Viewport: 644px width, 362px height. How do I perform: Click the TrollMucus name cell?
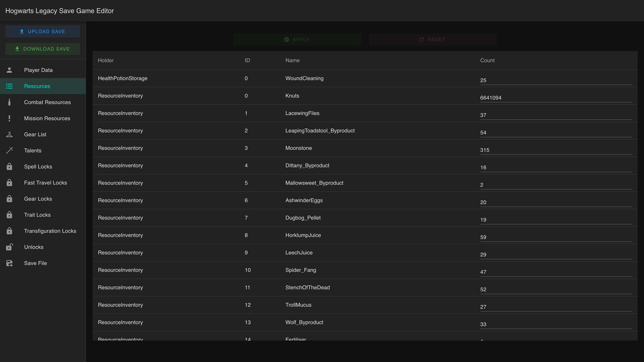(x=299, y=305)
